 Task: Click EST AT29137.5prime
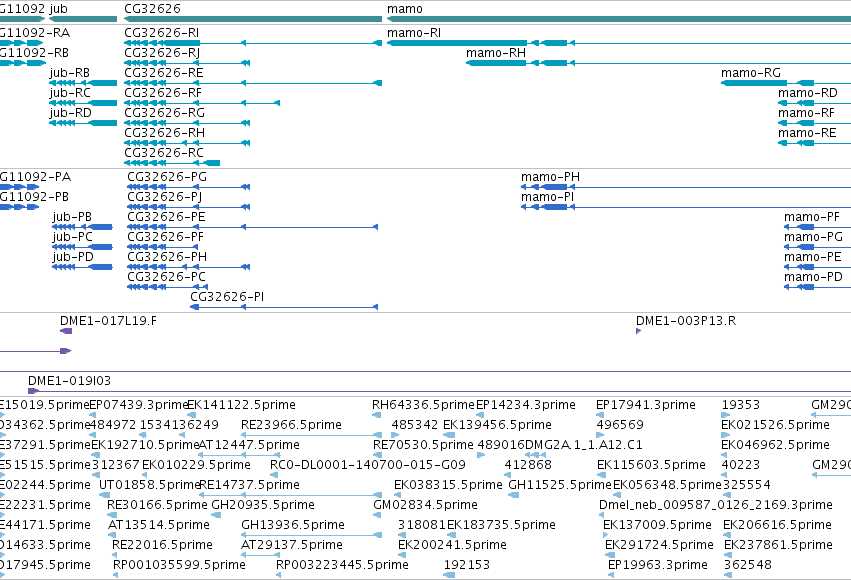tap(292, 545)
